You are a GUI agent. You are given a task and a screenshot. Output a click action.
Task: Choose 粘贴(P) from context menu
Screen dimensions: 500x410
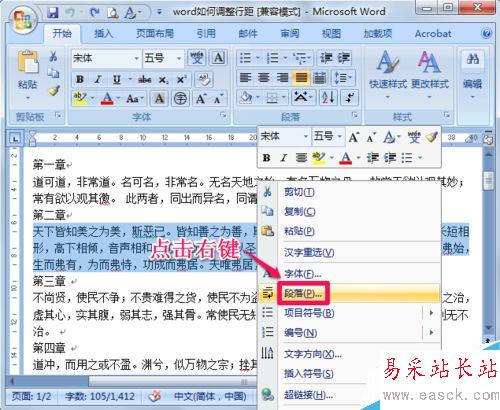pos(349,231)
